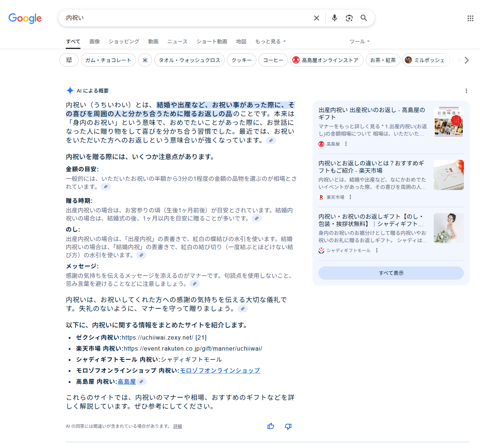Screen dimensions: 480x448
Task: Switch to the 地図 tab
Action: [241, 42]
